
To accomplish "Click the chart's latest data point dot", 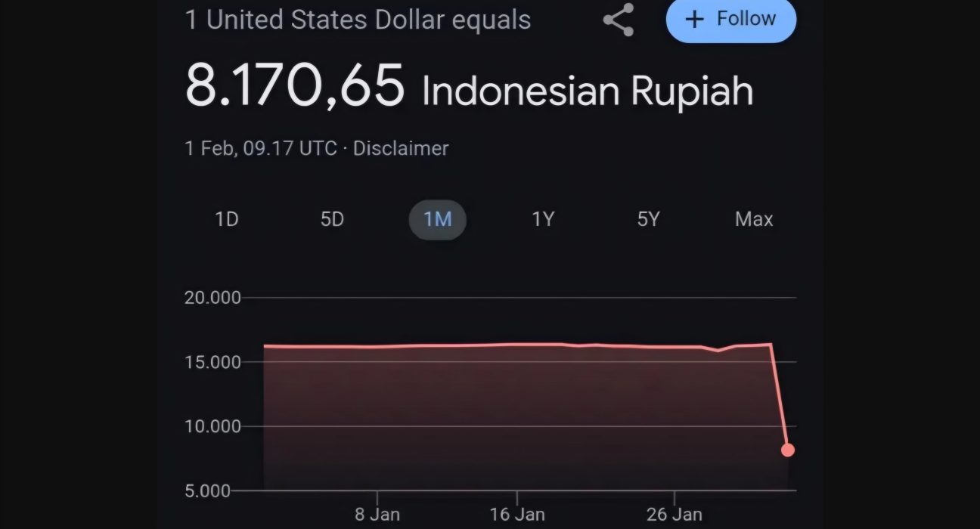I will (787, 450).
